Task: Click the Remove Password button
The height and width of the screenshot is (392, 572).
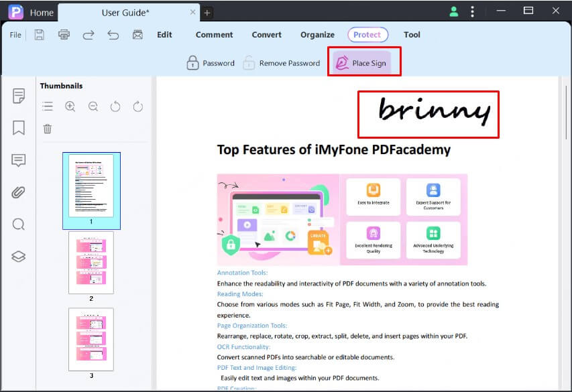Action: (x=281, y=63)
